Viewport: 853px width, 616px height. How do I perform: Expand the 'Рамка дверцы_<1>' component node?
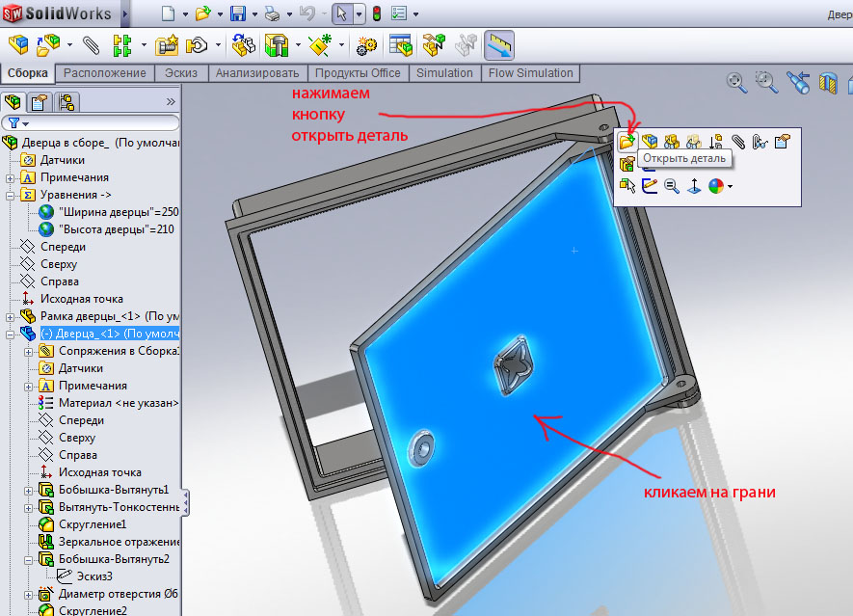point(11,316)
